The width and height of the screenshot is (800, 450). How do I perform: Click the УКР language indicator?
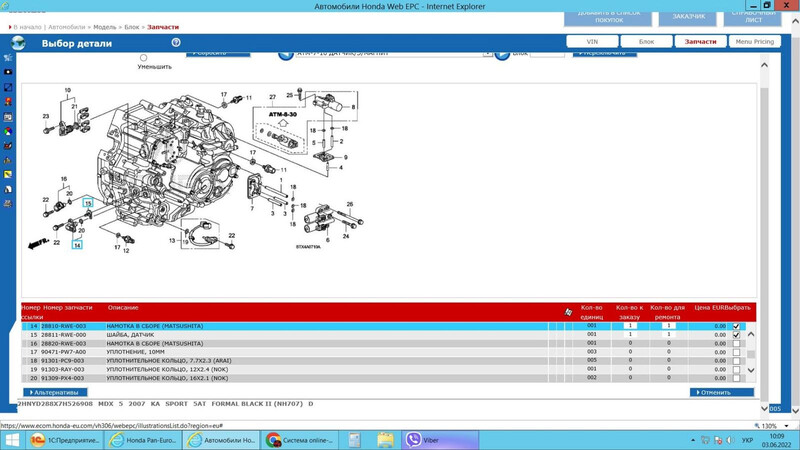tap(747, 440)
